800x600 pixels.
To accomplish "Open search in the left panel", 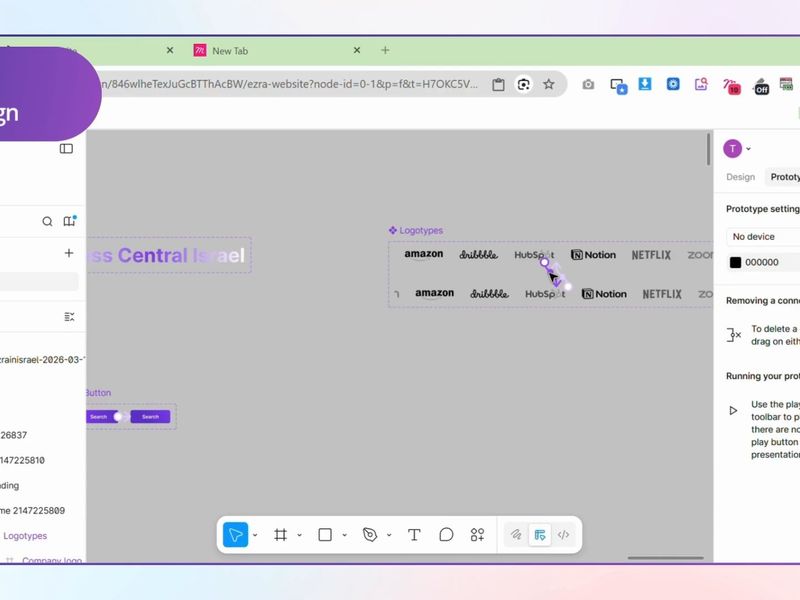I will tap(47, 221).
